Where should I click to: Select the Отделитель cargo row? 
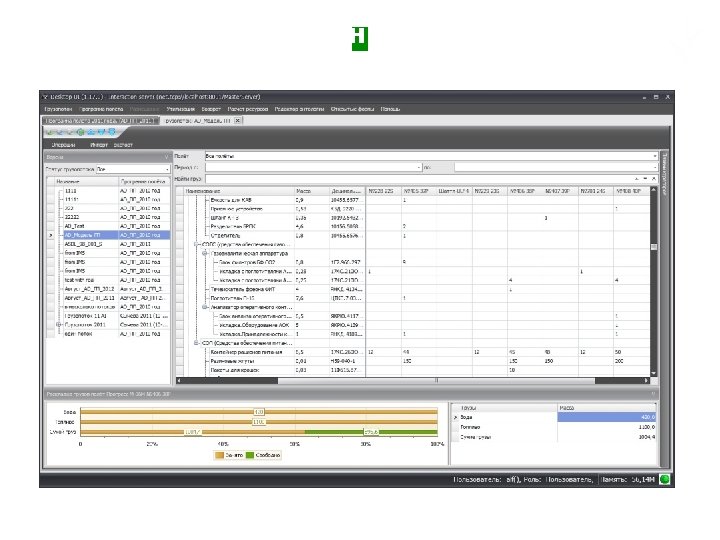pyautogui.click(x=413, y=236)
